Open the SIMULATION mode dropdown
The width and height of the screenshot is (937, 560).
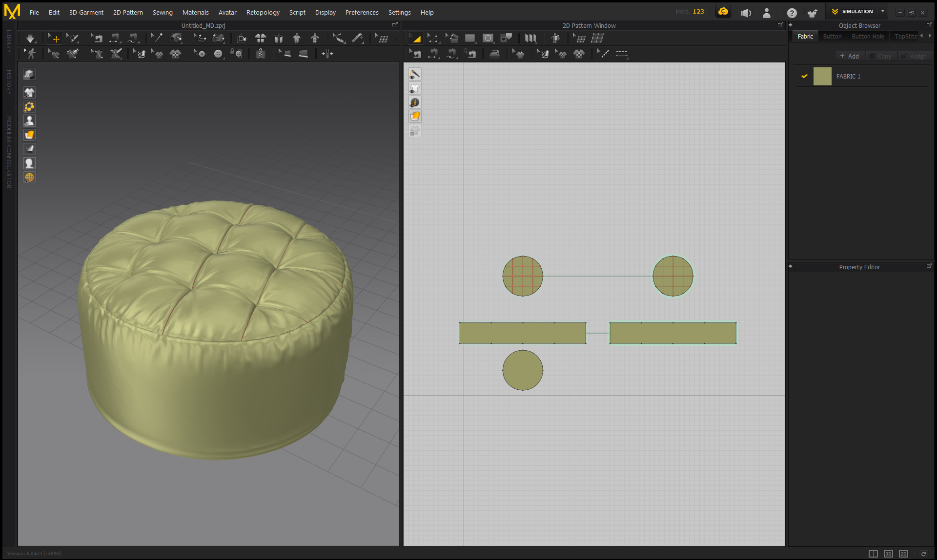[x=882, y=12]
